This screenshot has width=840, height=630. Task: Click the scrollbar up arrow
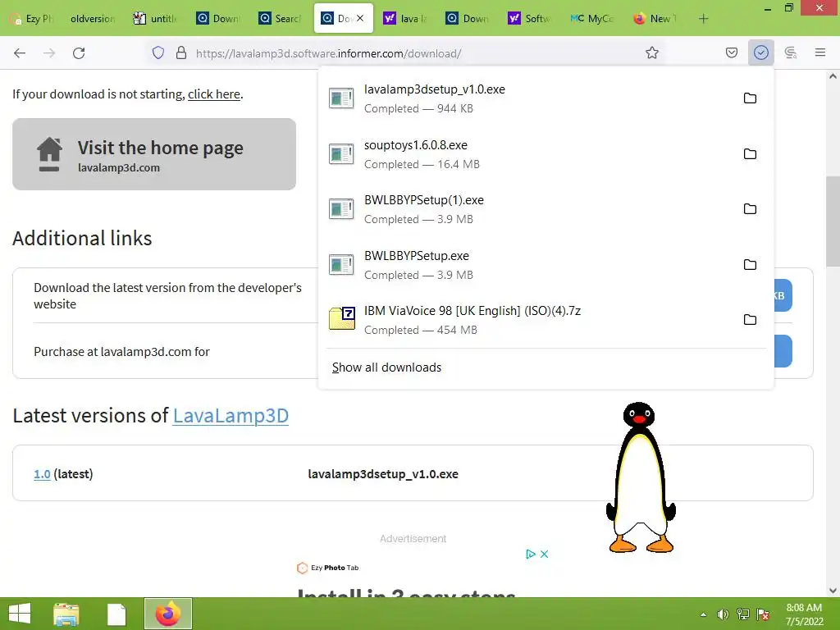(833, 76)
